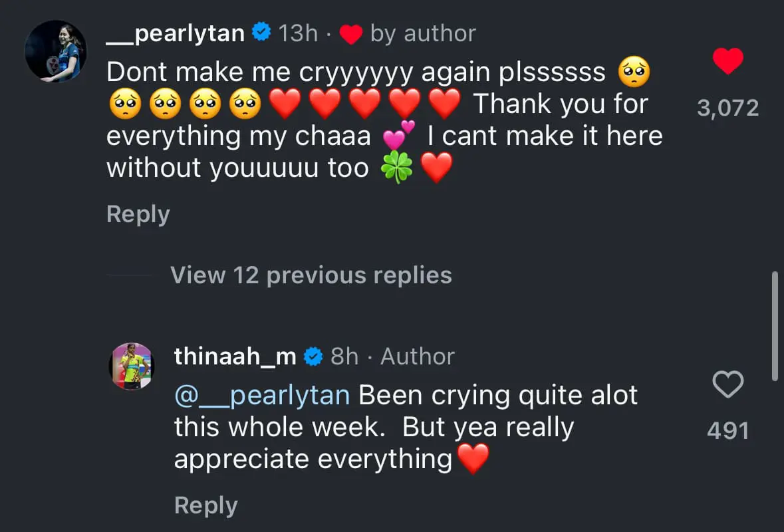Click verified badge next to __pearlytan
784x532 pixels.
(x=263, y=32)
